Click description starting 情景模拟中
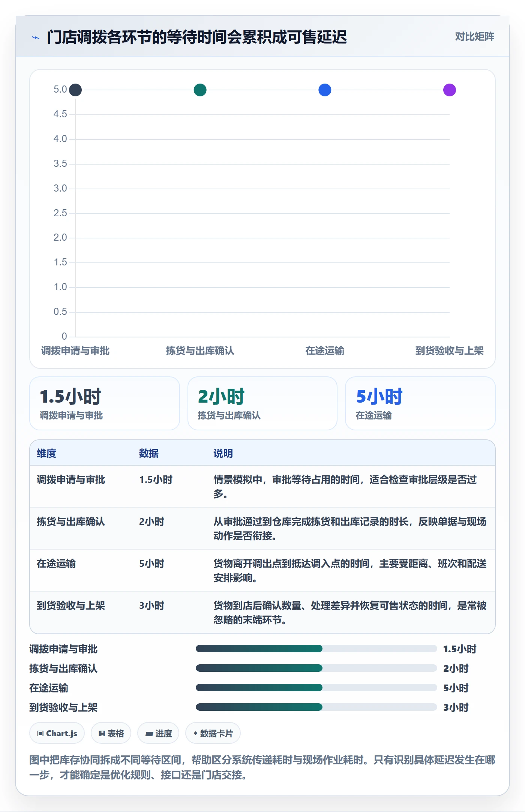Viewport: 525px width, 812px height. [345, 487]
